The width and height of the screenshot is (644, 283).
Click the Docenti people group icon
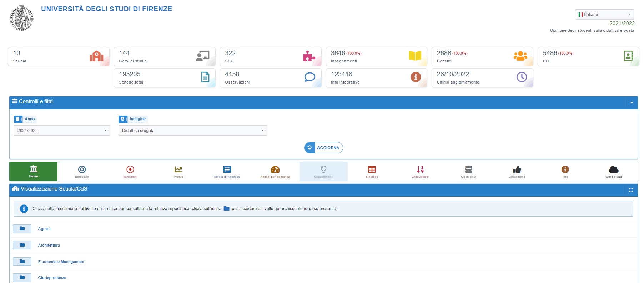(x=520, y=56)
